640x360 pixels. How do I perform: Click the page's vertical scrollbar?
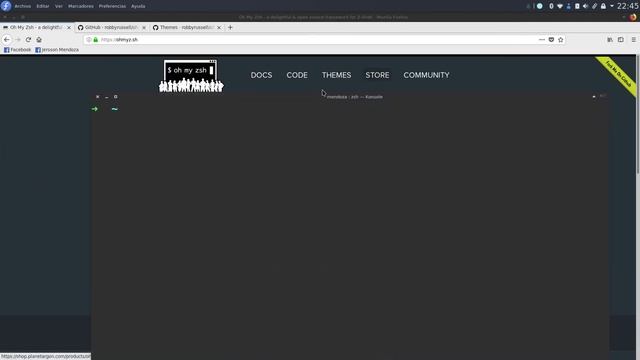[638, 114]
